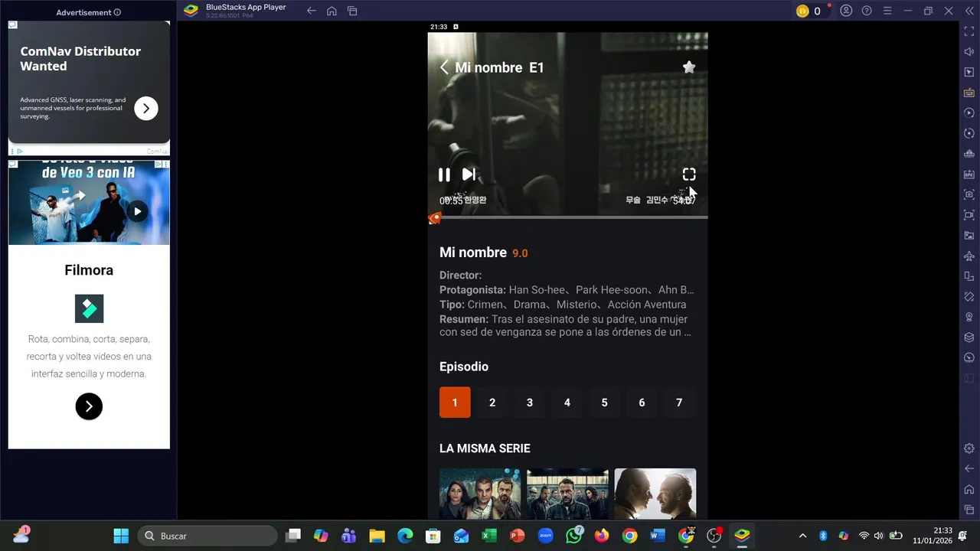
Task: Adjust BlueStacks volume sidebar icon
Action: pos(969,52)
